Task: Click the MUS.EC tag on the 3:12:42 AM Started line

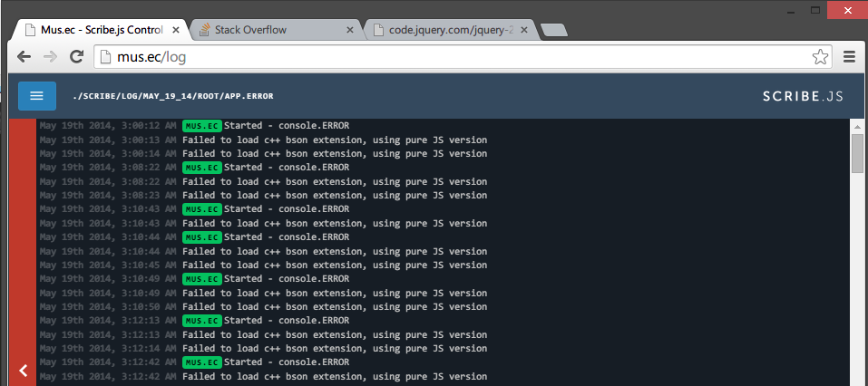Action: (202, 362)
